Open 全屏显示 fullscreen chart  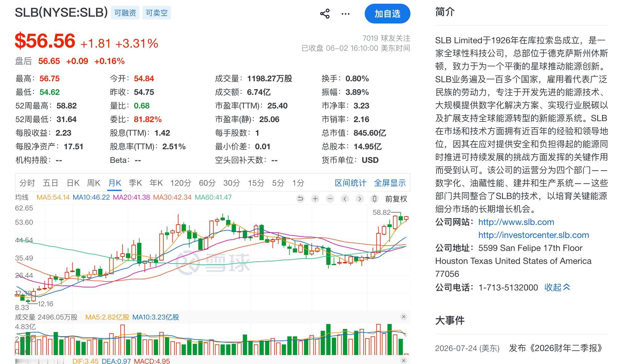coord(390,183)
